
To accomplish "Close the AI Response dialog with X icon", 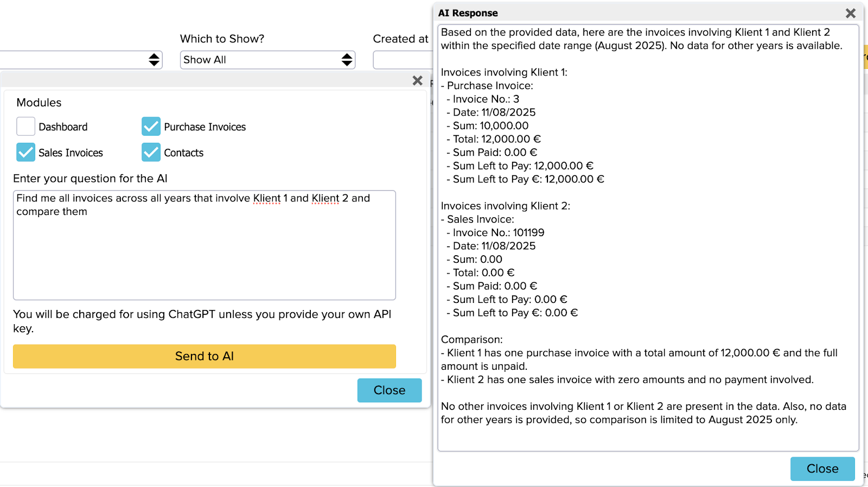I will (x=850, y=13).
